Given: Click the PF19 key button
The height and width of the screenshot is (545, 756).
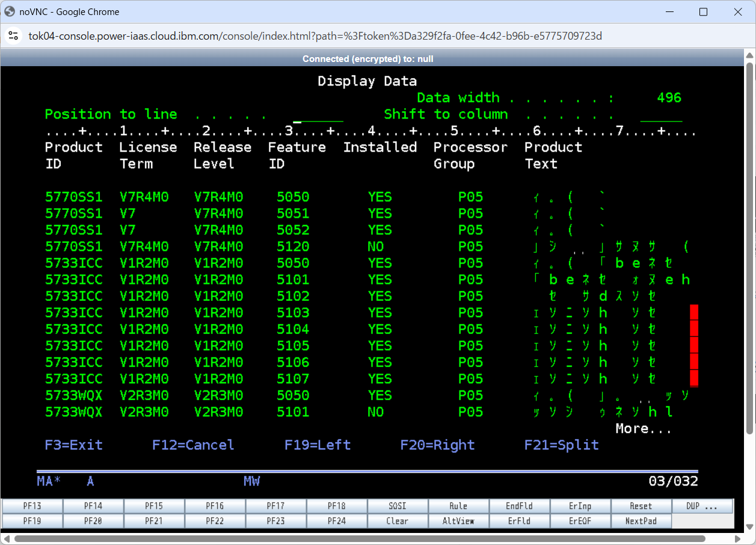Looking at the screenshot, I should [32, 521].
